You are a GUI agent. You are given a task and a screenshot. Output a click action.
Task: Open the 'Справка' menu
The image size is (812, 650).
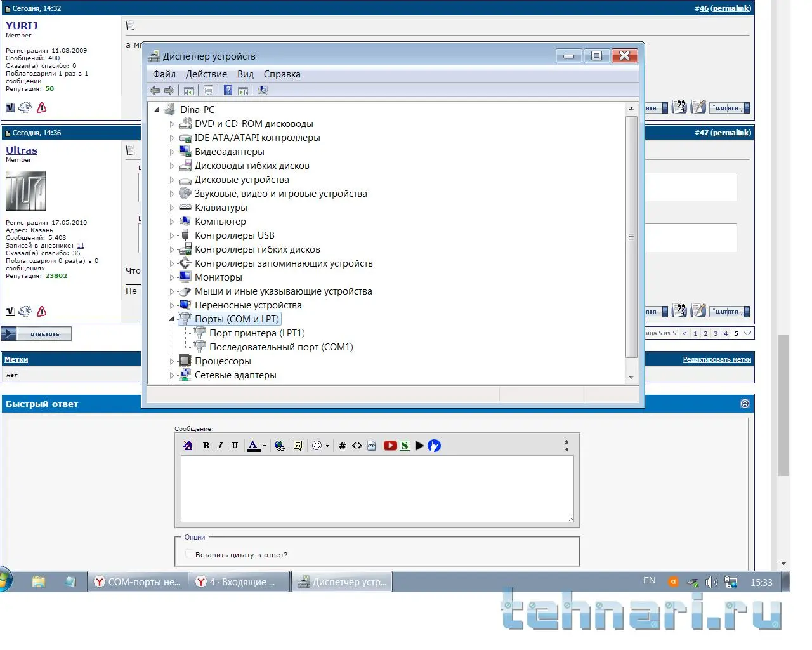(282, 74)
